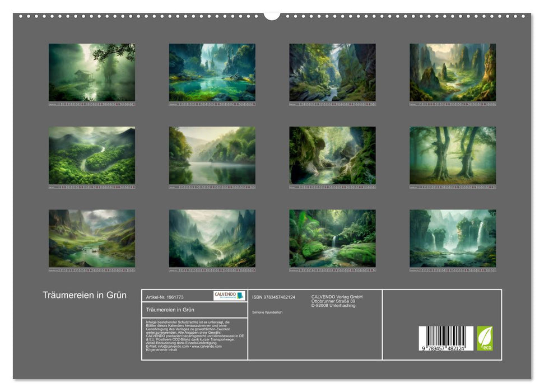Click author name Simone Wunderlich
The image size is (544, 392).
(267, 312)
